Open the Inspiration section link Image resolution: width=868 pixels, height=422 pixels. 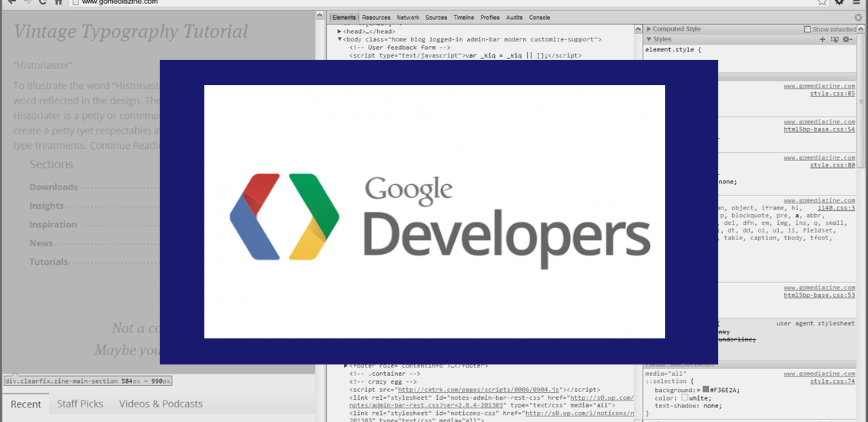53,225
